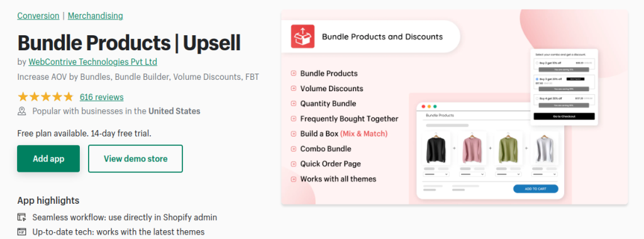
Task: Click the arrow icon beside Bundle Products
Action: coord(293,74)
